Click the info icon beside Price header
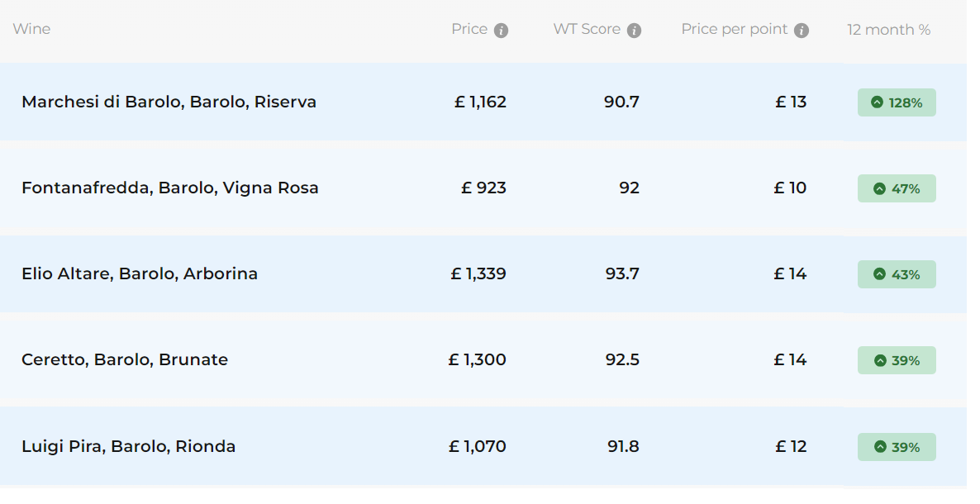Viewport: 980px width, 504px height. pyautogui.click(x=501, y=31)
